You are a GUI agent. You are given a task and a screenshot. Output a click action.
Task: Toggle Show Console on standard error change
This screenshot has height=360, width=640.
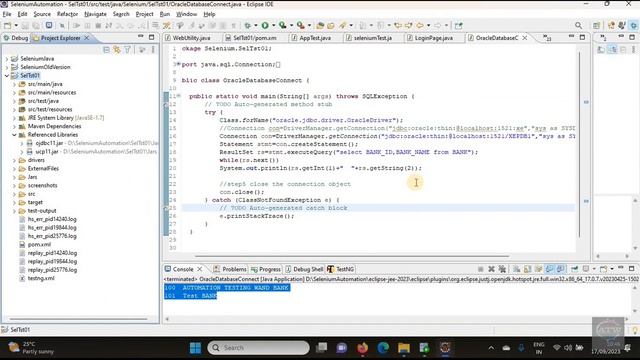(x=560, y=269)
